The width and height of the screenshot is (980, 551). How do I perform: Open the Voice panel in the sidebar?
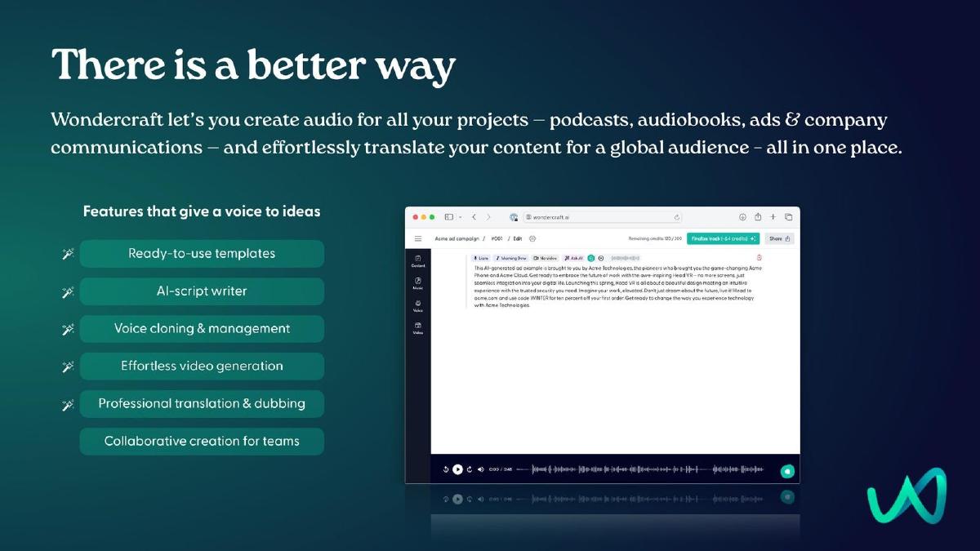(417, 305)
